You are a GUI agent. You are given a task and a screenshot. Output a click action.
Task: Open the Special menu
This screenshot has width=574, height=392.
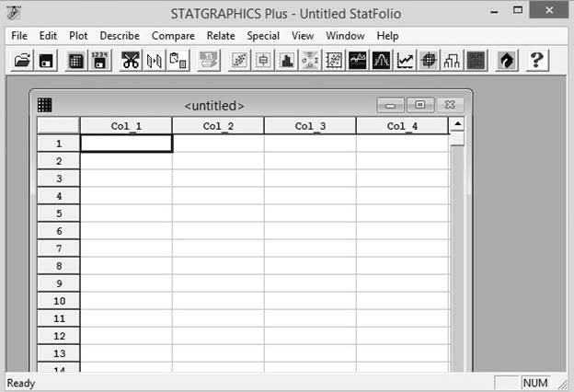263,36
